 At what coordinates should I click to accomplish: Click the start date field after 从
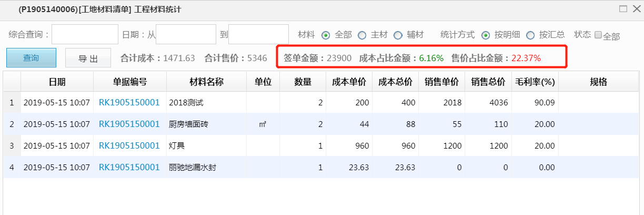point(186,34)
